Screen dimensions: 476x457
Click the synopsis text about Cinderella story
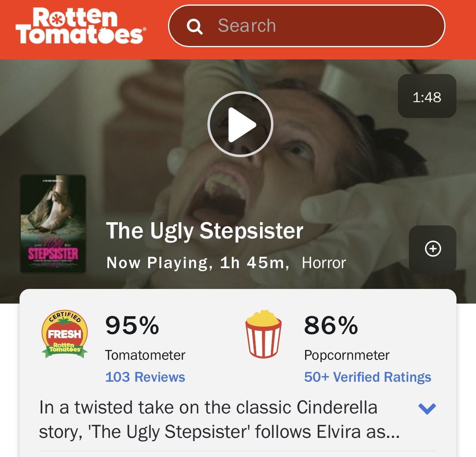219,419
